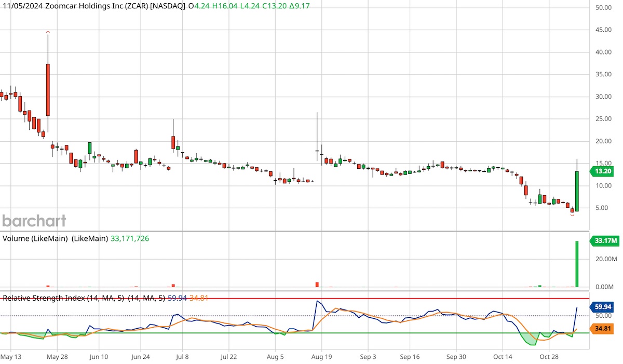Click the Δ9.17 change value in header

click(299, 7)
